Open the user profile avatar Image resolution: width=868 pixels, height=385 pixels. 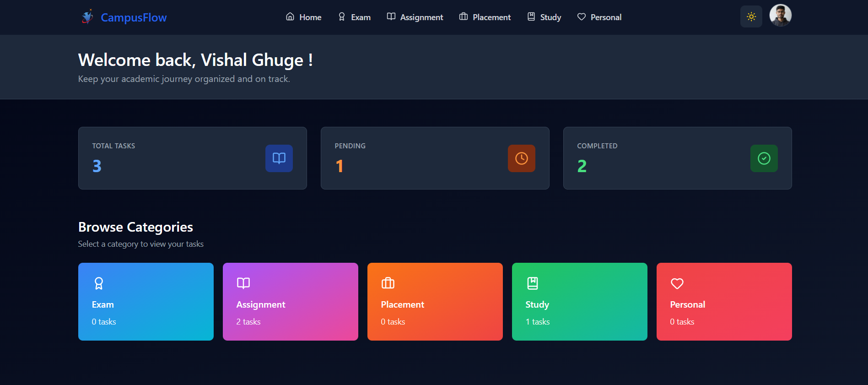[780, 16]
